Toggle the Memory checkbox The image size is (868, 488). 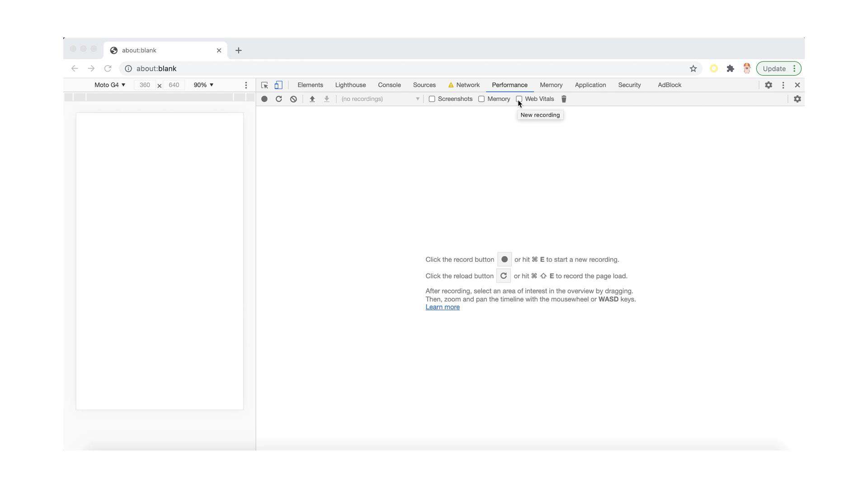pyautogui.click(x=481, y=99)
